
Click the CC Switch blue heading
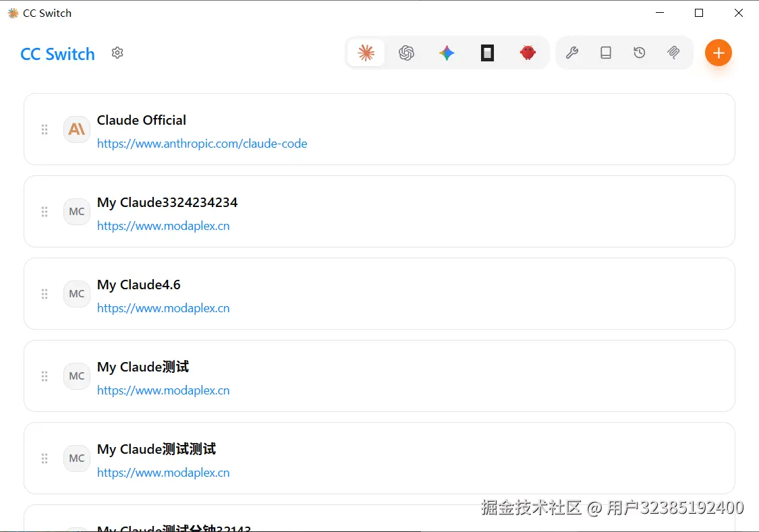tap(57, 54)
